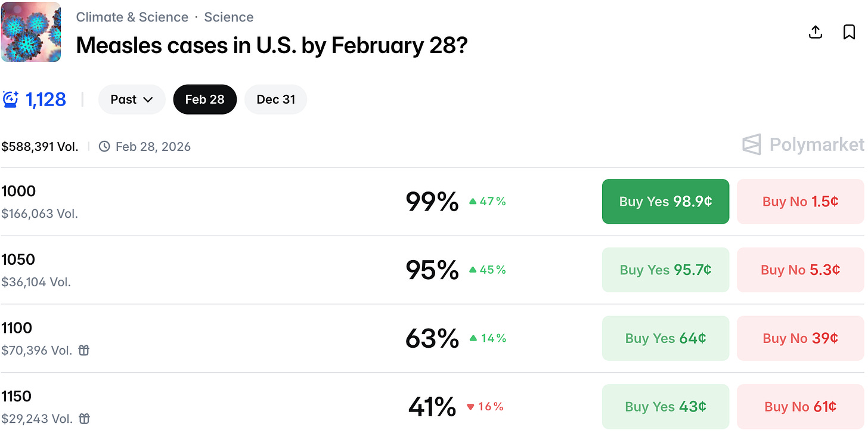Buy Yes at 43¢ for 1150
Image resolution: width=868 pixels, height=433 pixels.
pos(665,407)
